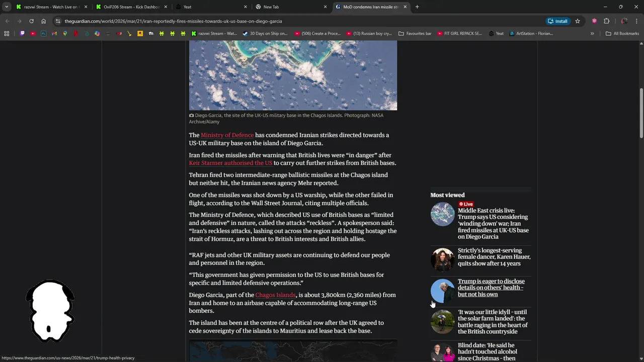Open the Yeat bookmark
Viewport: 644px width, 362px height.
pos(496,34)
